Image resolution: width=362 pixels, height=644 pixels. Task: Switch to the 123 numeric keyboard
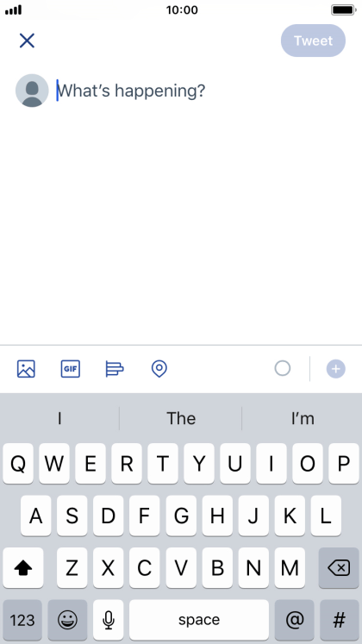22,620
